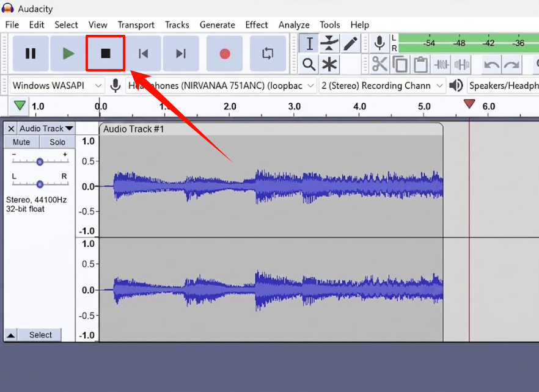The height and width of the screenshot is (392, 539).
Task: Open the Transport menu
Action: tap(136, 25)
